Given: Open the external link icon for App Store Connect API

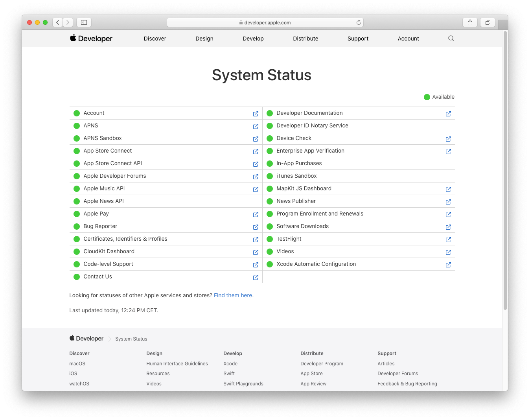Looking at the screenshot, I should tap(256, 164).
